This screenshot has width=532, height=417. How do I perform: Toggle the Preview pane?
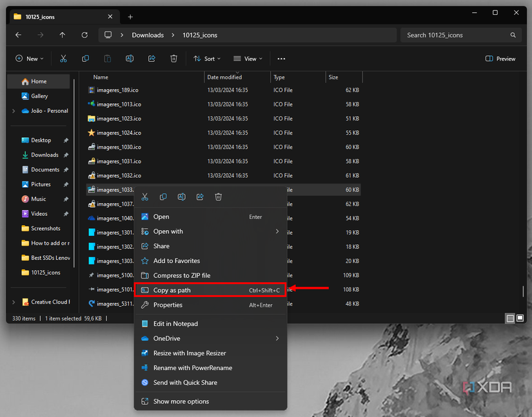coord(500,59)
